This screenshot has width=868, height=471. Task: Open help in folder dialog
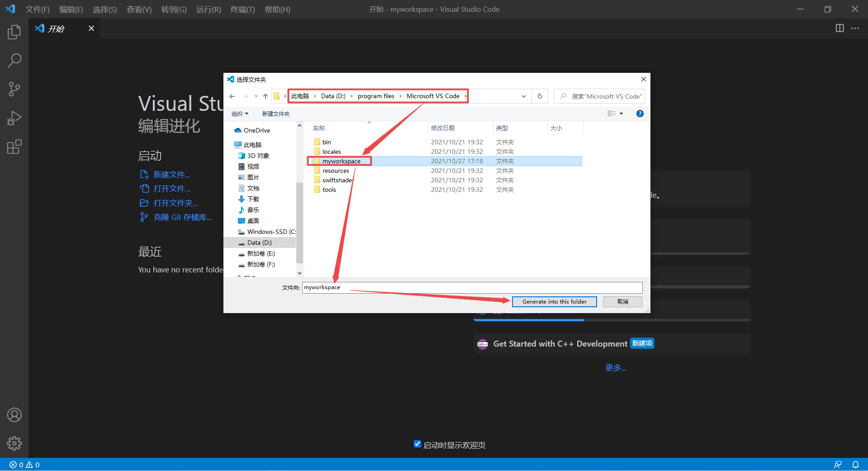pos(640,114)
